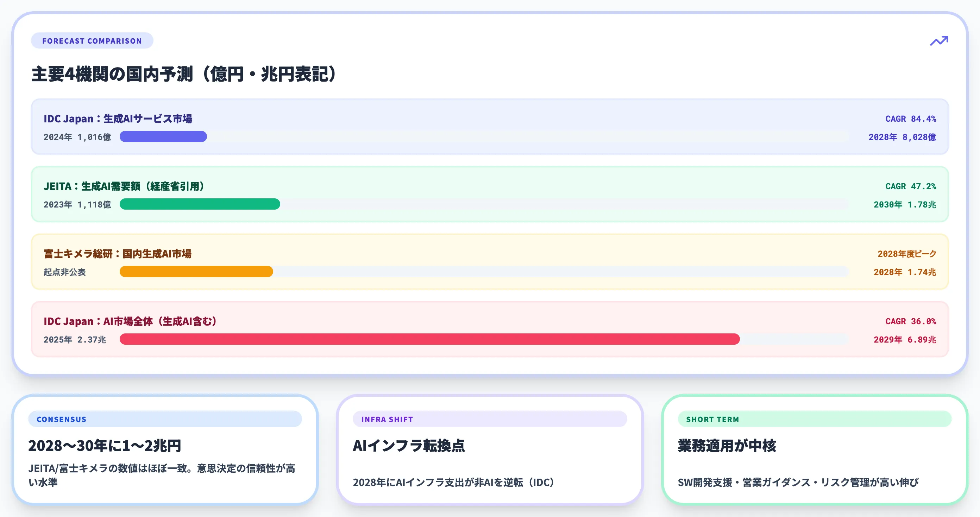
Task: Click the text 2028年にAIインフラ支出が非AIを逆転（IDC）
Action: click(x=454, y=483)
